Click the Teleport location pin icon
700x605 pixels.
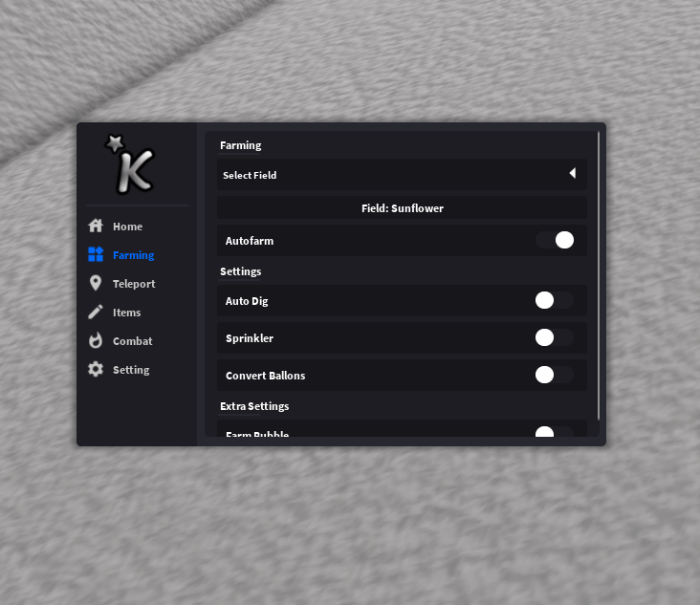point(96,284)
